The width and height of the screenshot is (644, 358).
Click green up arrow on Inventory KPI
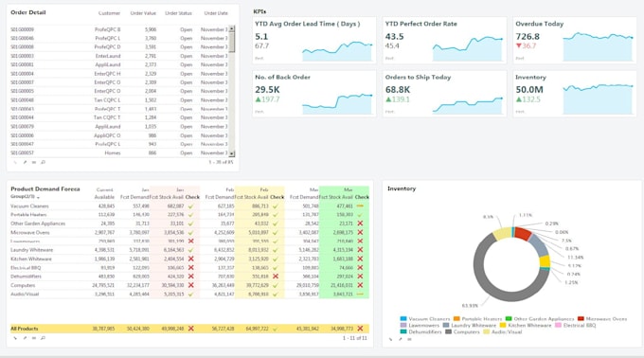point(519,99)
